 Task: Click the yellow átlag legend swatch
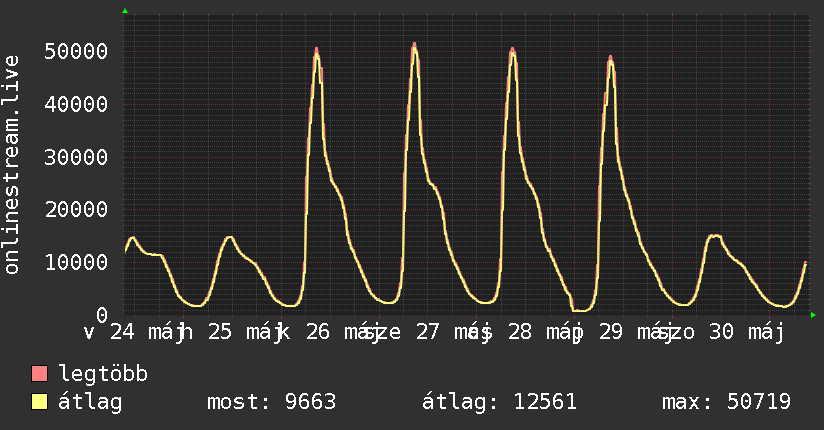39,402
